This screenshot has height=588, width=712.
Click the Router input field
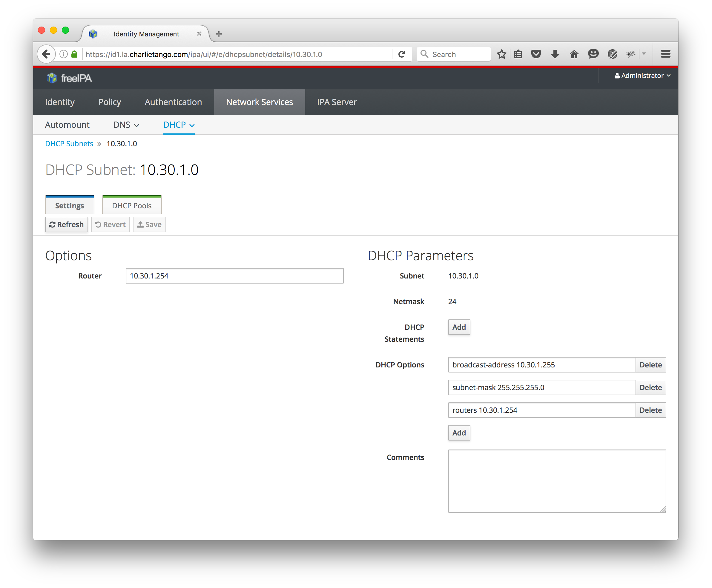[234, 276]
